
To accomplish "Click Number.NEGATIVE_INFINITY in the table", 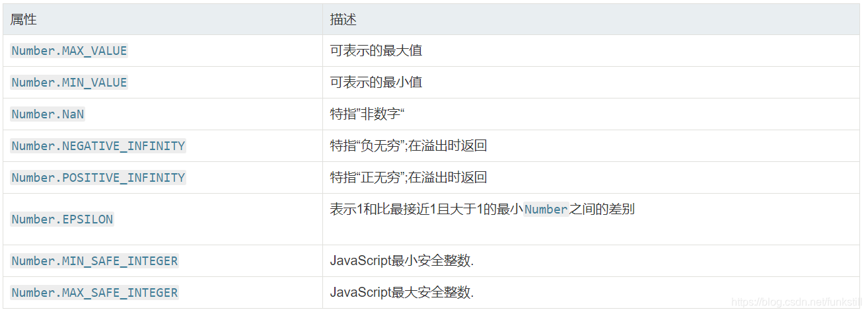I will [x=98, y=146].
